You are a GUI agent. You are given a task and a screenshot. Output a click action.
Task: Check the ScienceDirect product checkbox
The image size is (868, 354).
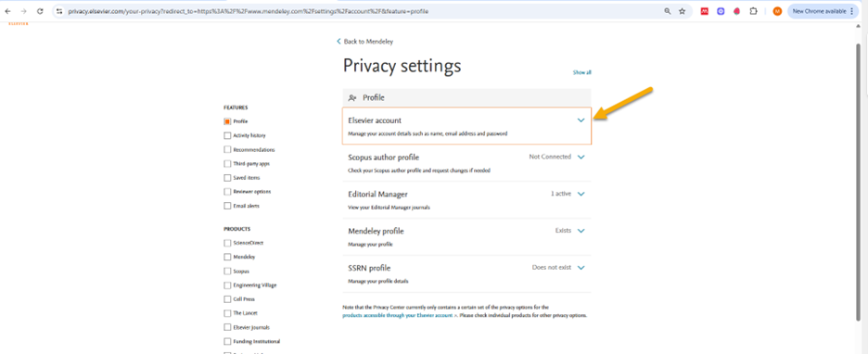click(227, 243)
